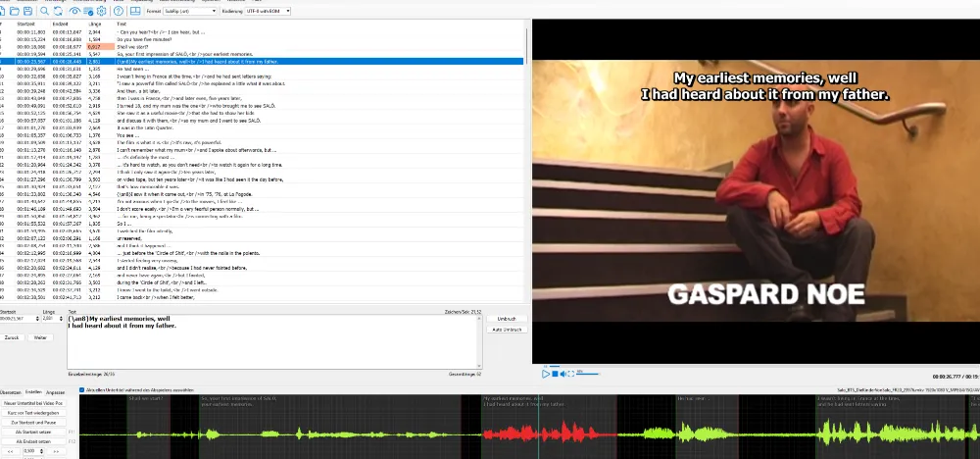Click the Zurück button
Viewport: 980px width, 459px height.
coord(12,337)
